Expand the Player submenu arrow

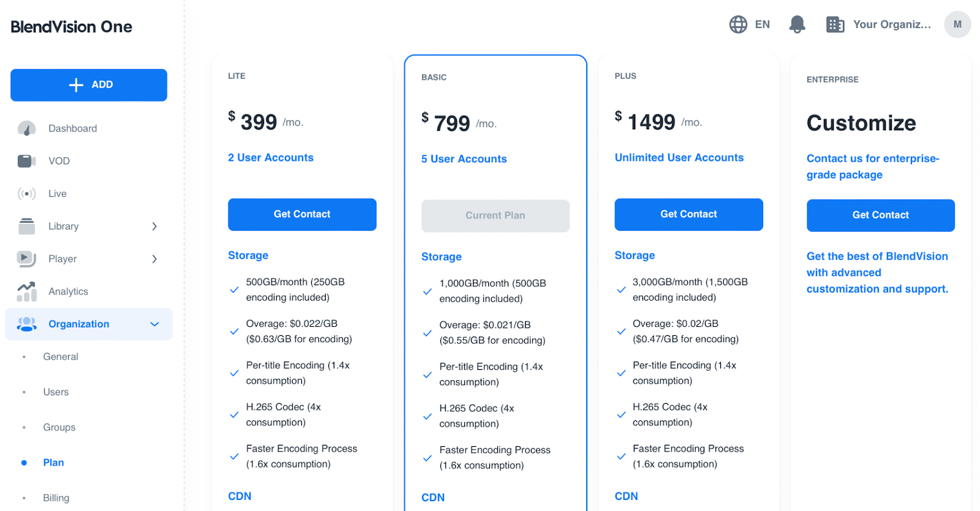click(154, 258)
